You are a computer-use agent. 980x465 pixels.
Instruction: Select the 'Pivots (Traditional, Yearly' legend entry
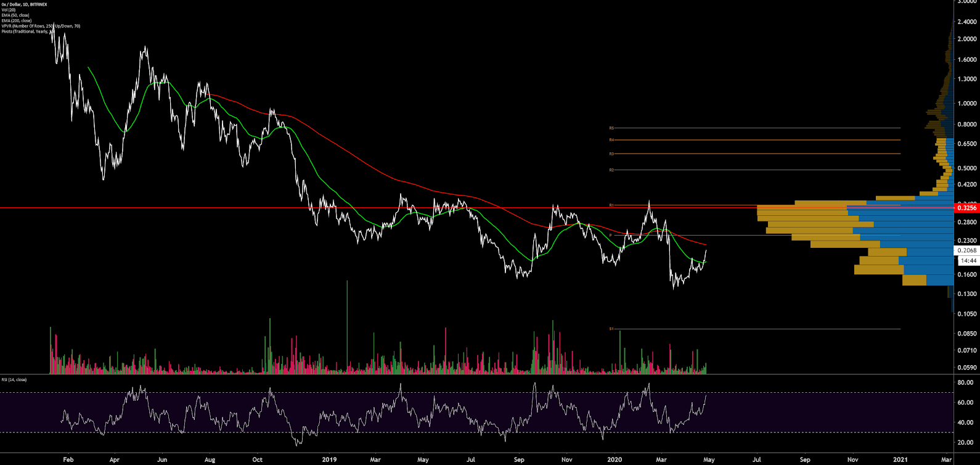point(25,31)
